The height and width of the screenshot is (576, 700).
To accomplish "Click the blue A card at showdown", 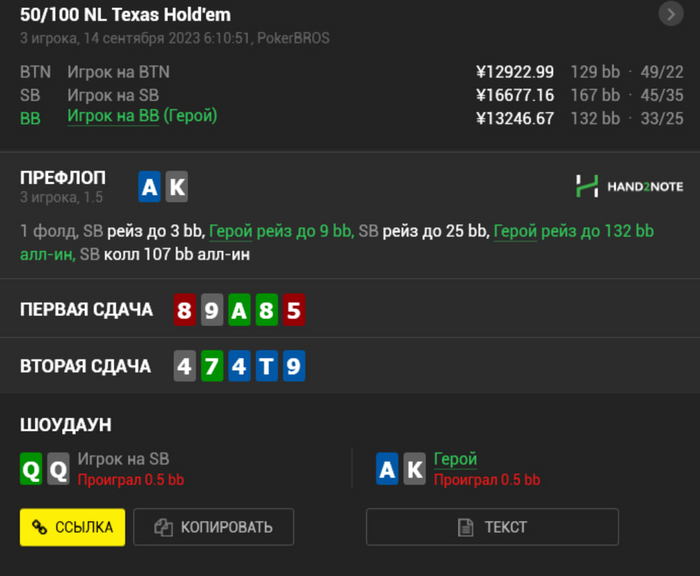I will click(387, 469).
